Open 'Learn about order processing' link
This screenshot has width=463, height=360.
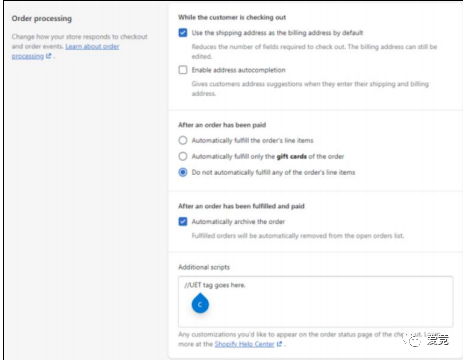point(65,51)
